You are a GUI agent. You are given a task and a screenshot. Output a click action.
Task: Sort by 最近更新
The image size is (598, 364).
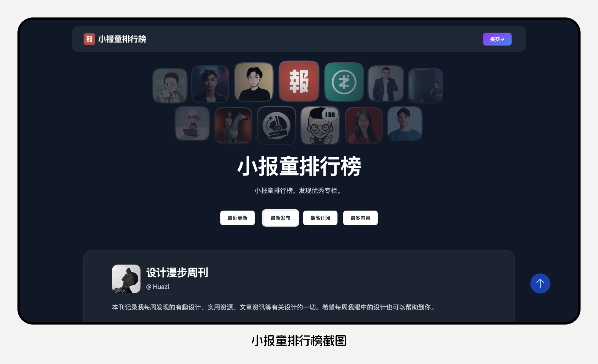[237, 218]
